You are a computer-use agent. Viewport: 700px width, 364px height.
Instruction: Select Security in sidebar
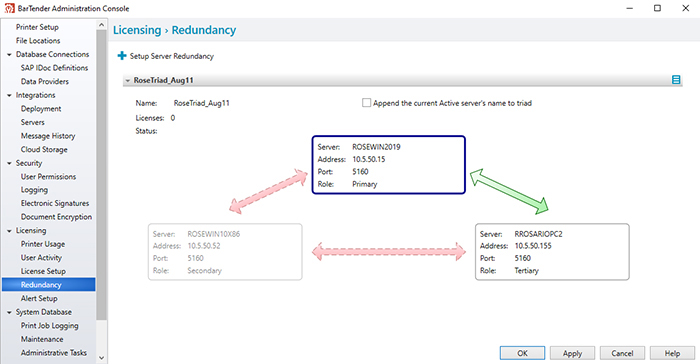(x=29, y=163)
